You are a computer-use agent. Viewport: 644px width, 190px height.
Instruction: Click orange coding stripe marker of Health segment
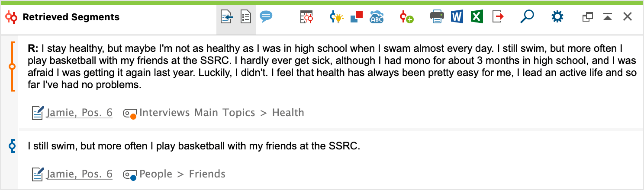(x=12, y=66)
